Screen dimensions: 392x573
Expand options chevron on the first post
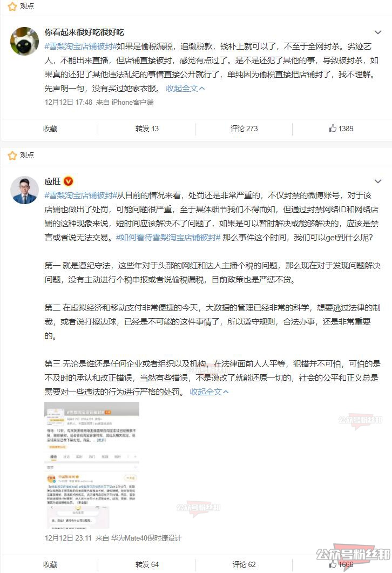click(x=378, y=32)
